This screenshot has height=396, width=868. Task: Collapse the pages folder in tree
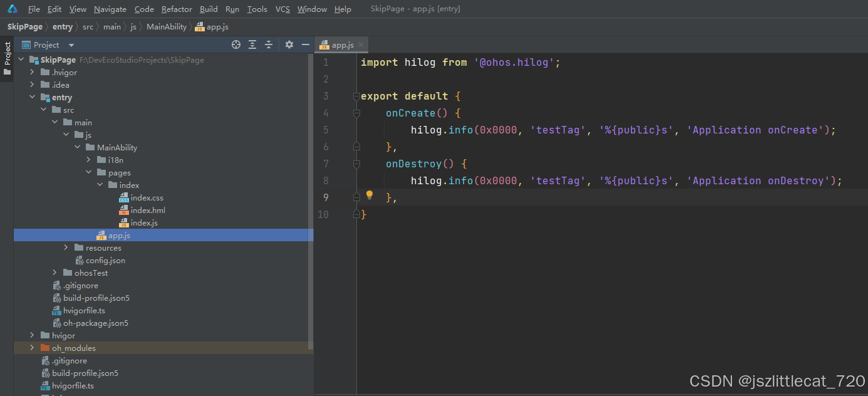[x=89, y=173]
